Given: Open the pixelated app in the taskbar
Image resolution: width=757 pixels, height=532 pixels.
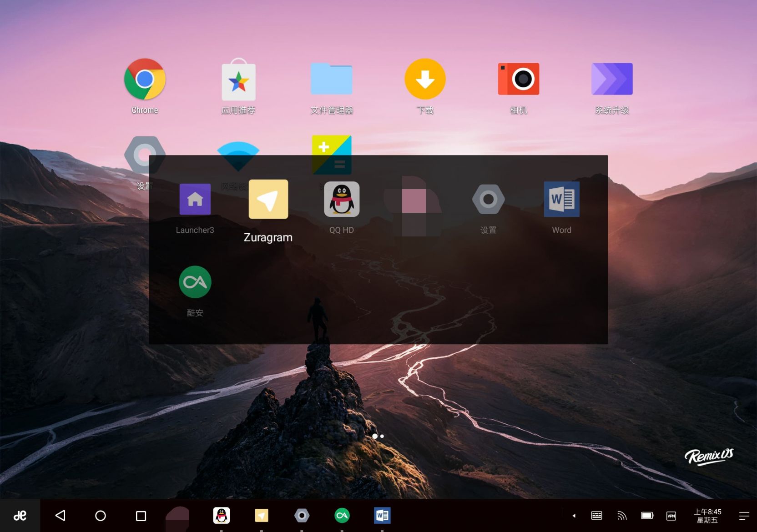Looking at the screenshot, I should point(178,518).
